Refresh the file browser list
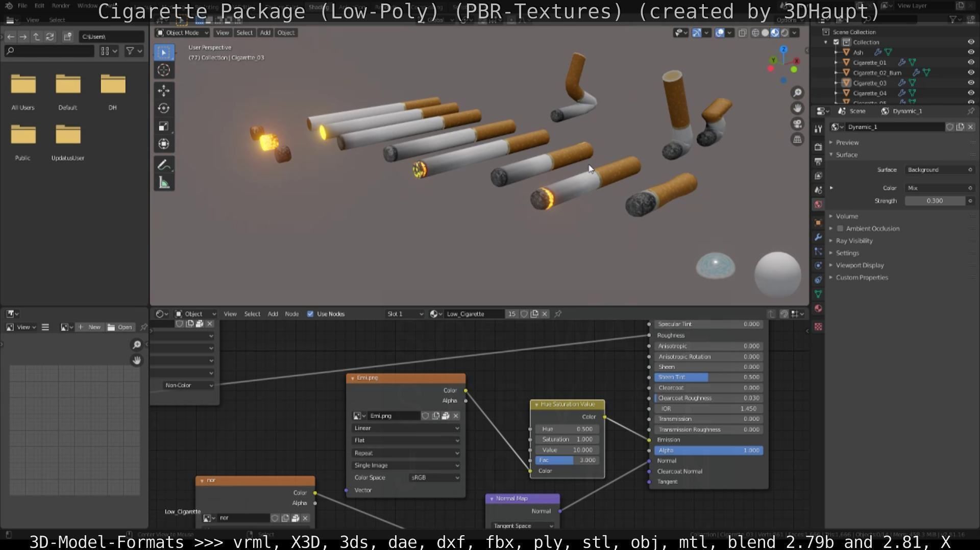The height and width of the screenshot is (550, 980). 50,37
